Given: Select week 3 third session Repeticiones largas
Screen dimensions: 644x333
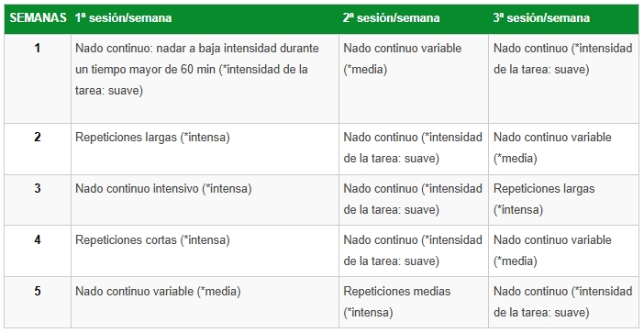Looking at the screenshot, I should click(x=563, y=200).
